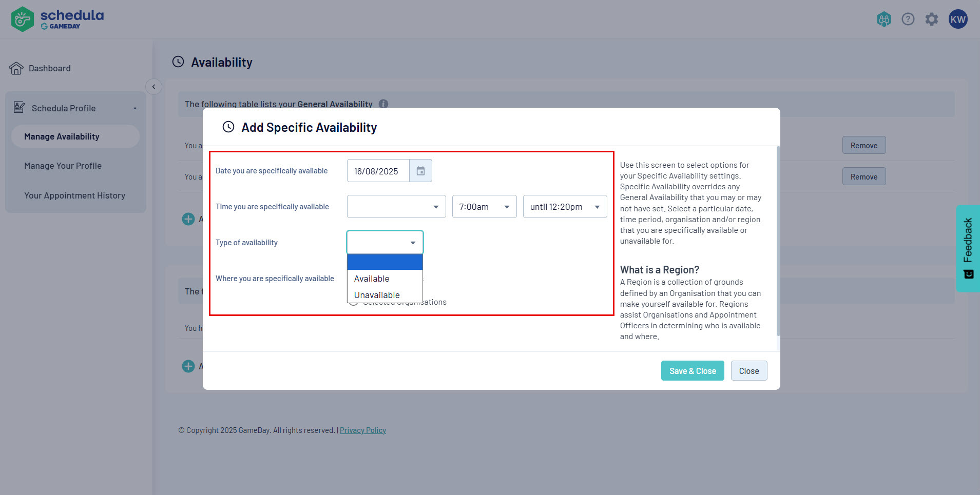980x495 pixels.
Task: Click the Save & Close button
Action: 692,371
